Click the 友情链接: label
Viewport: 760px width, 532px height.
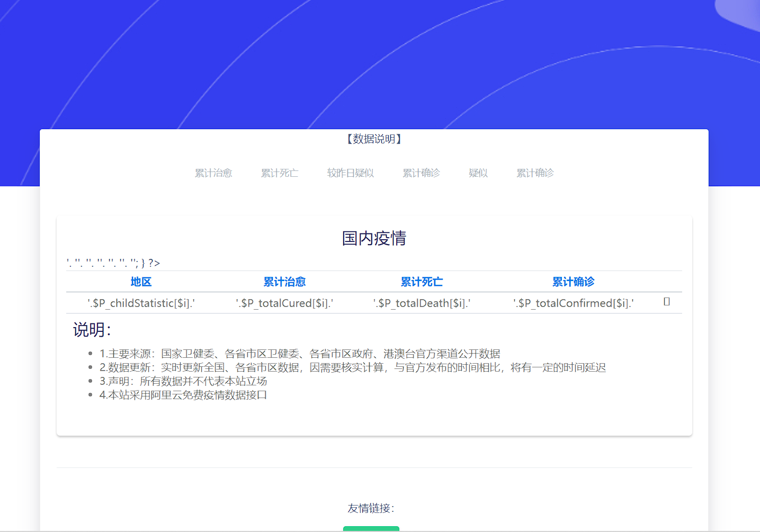[x=371, y=508]
